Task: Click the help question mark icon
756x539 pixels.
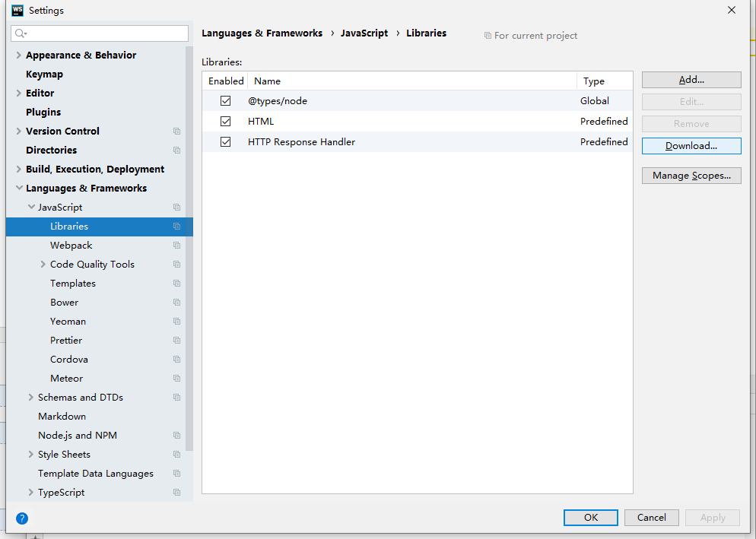Action: 22,518
